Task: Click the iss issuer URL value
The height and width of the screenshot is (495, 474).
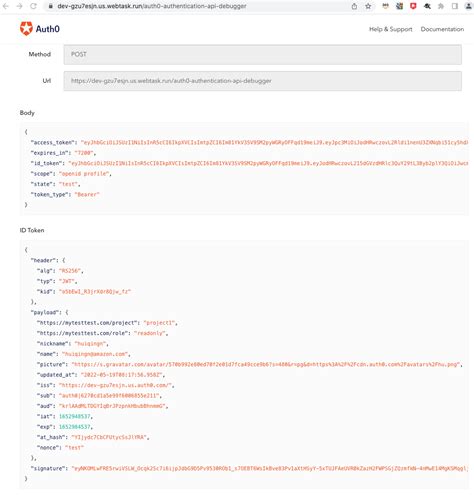Action: 115,385
